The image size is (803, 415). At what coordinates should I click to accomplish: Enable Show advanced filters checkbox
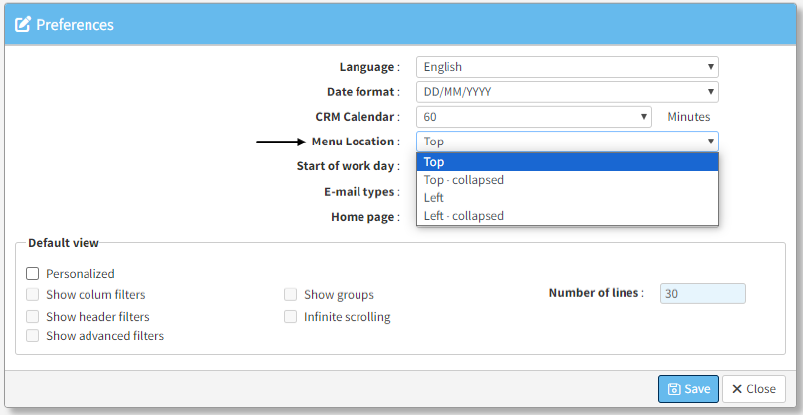[33, 336]
